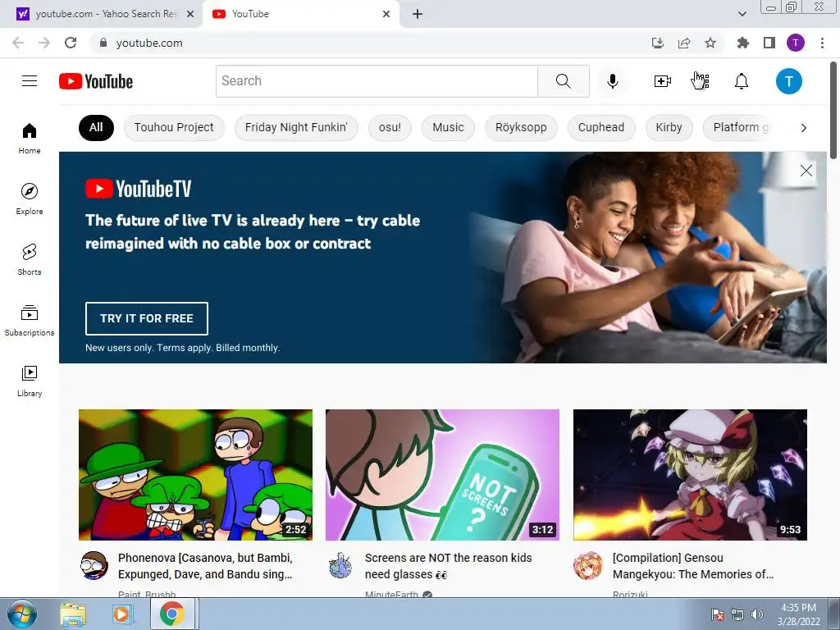Click TRY IT FOR FREE button
The image size is (840, 630).
147,318
